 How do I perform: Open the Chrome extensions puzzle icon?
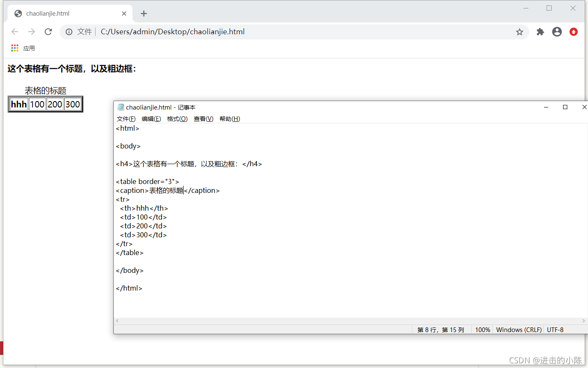pos(540,32)
